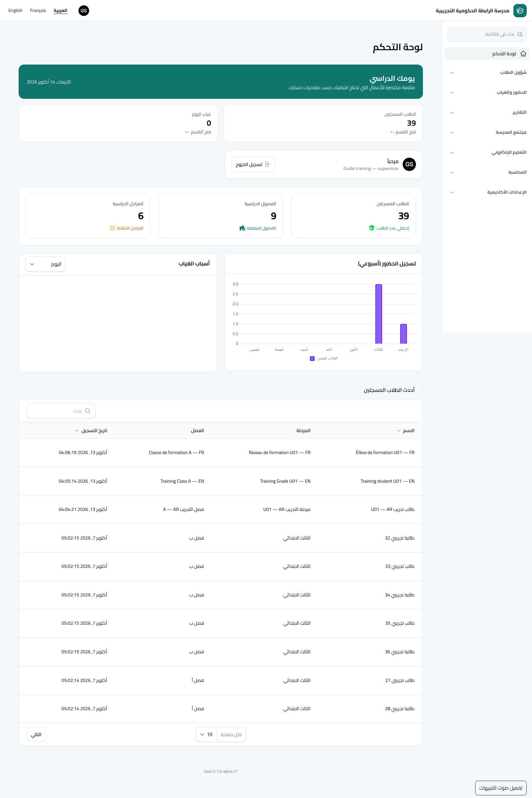This screenshot has height=798, width=532.
Task: Open the per-page 10 rows dropdown
Action: pos(206,734)
